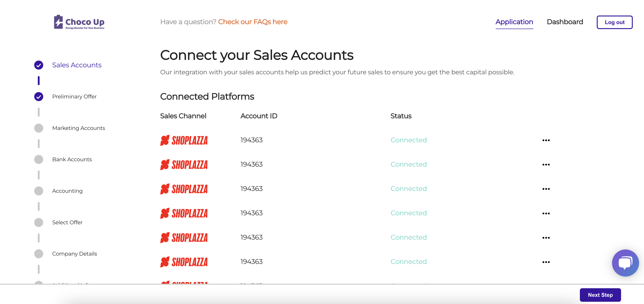Go to Company Details step

[74, 254]
